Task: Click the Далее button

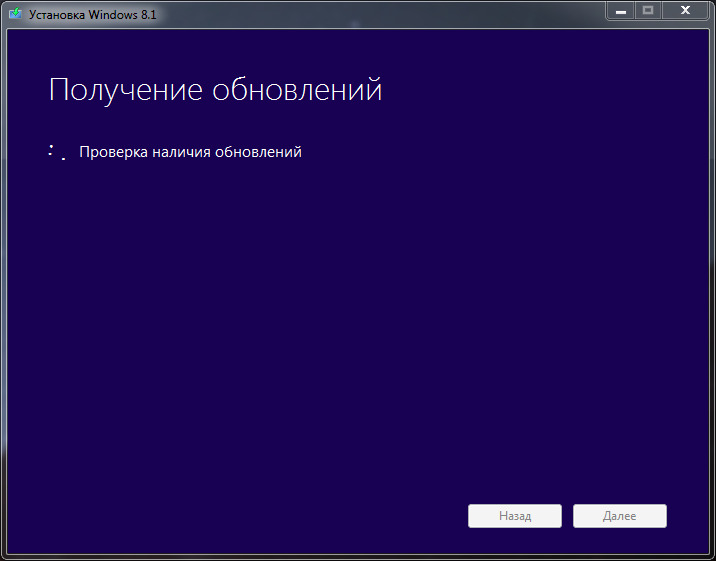Action: [620, 516]
